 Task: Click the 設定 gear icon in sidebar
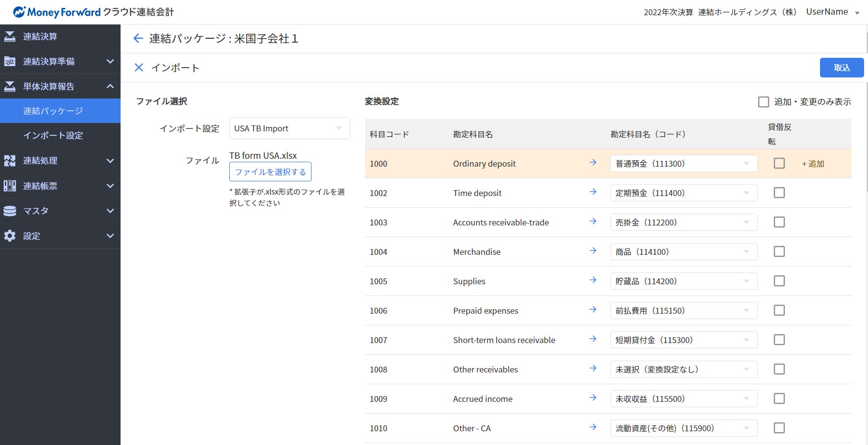click(10, 236)
